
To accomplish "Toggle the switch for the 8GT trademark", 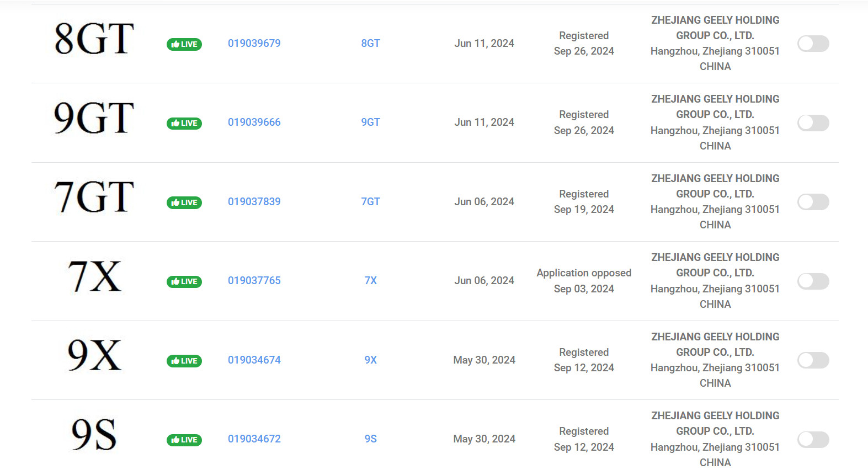I will 813,44.
